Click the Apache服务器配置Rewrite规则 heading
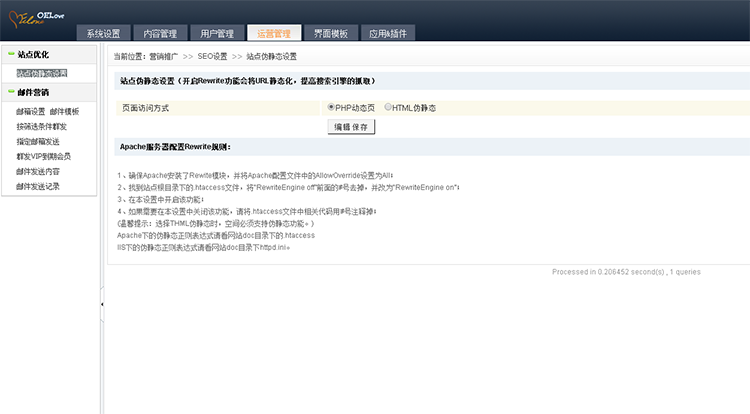Image resolution: width=750 pixels, height=414 pixels. click(175, 147)
